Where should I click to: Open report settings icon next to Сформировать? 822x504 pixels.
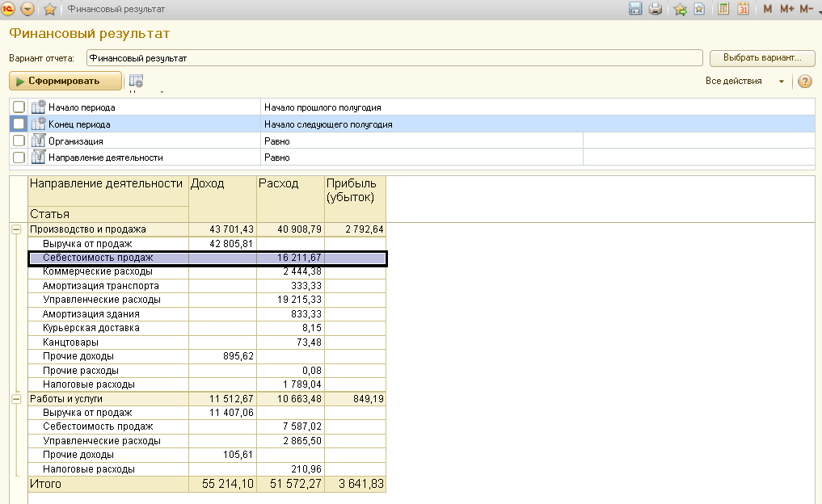coord(136,82)
